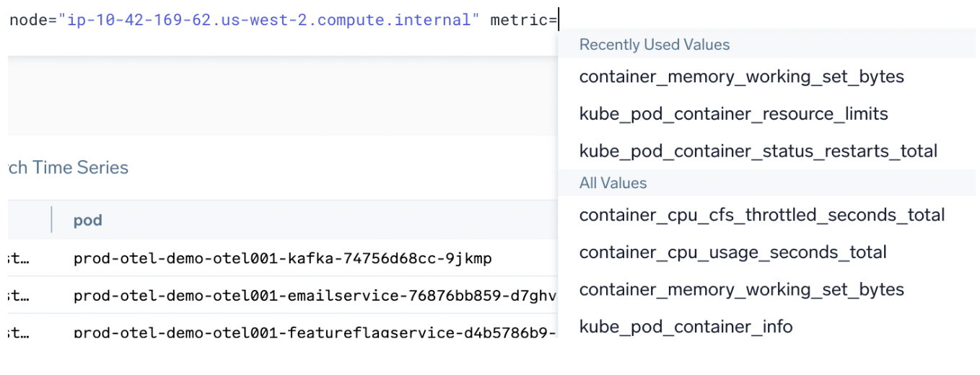Click the truncated cell in the emailservice row
Image resolution: width=980 pixels, height=375 pixels.
(17, 295)
